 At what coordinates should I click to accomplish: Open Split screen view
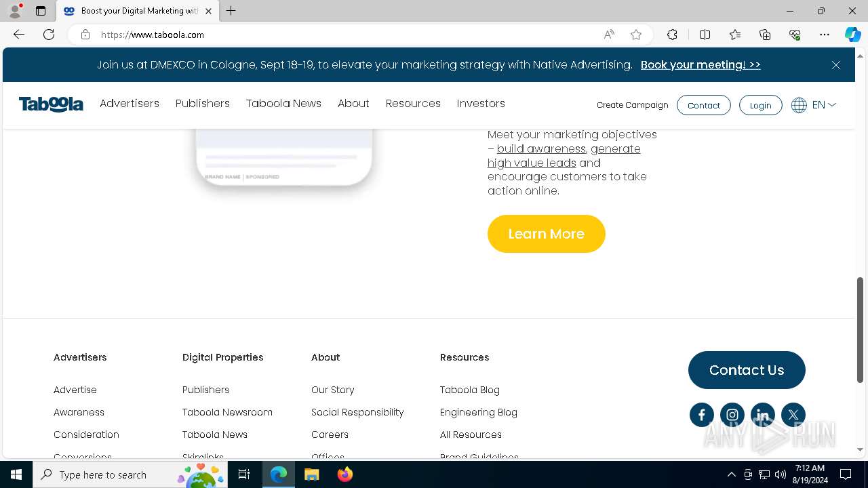(x=705, y=35)
